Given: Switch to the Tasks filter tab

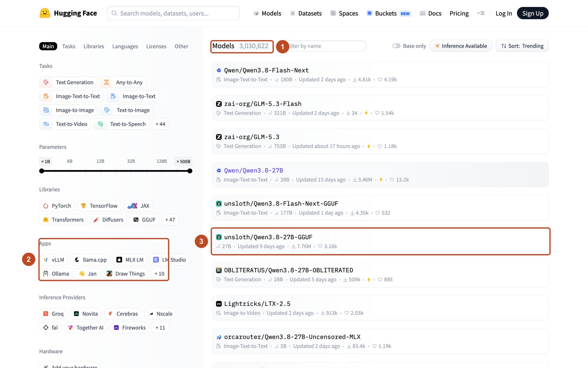Looking at the screenshot, I should [69, 46].
